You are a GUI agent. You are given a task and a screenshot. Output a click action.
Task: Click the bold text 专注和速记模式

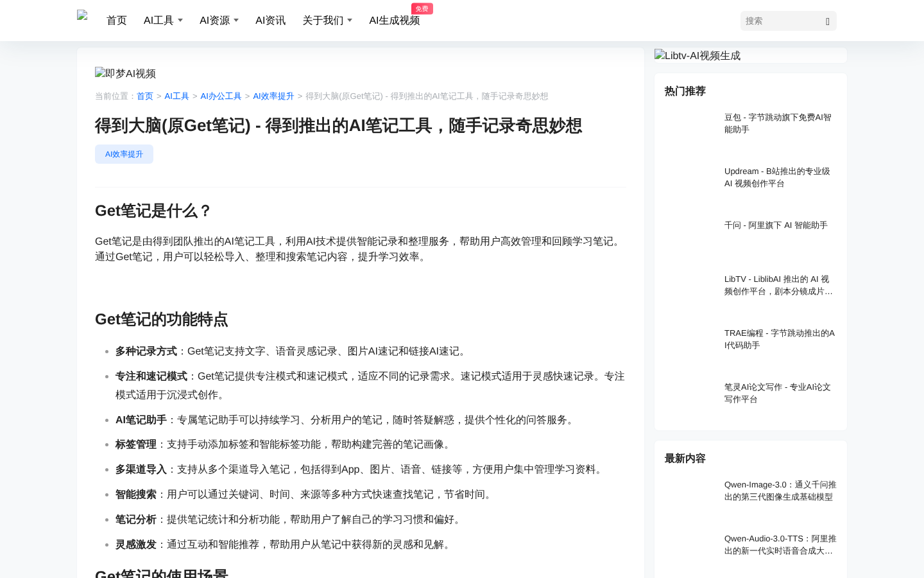pos(151,376)
